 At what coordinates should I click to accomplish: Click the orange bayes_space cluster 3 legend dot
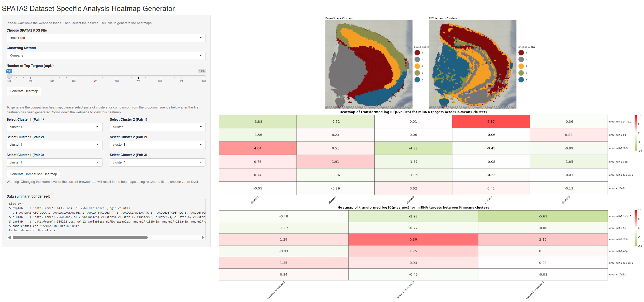tap(417, 66)
